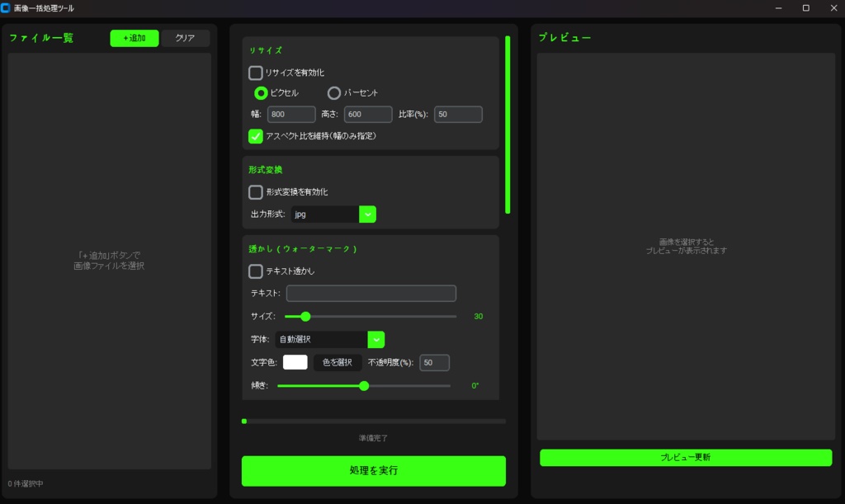Click the プレビュー更新 refresh button
The height and width of the screenshot is (504, 845).
[x=685, y=457]
